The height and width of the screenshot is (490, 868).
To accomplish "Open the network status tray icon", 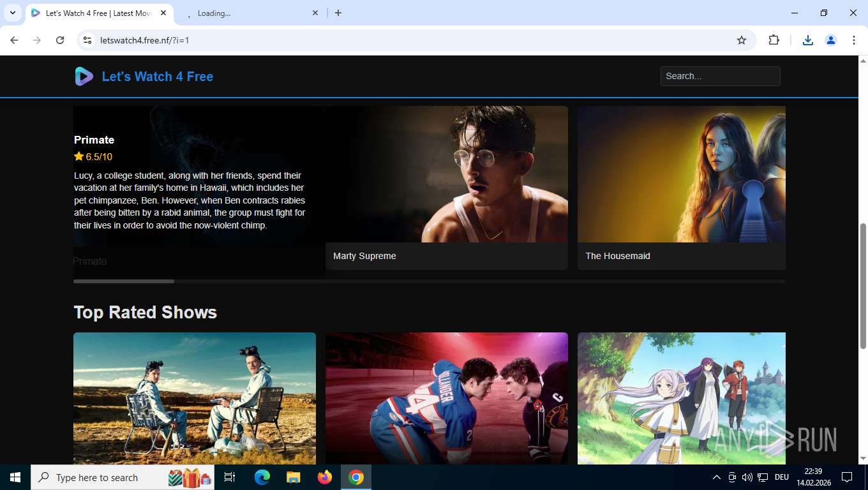I will [x=762, y=477].
